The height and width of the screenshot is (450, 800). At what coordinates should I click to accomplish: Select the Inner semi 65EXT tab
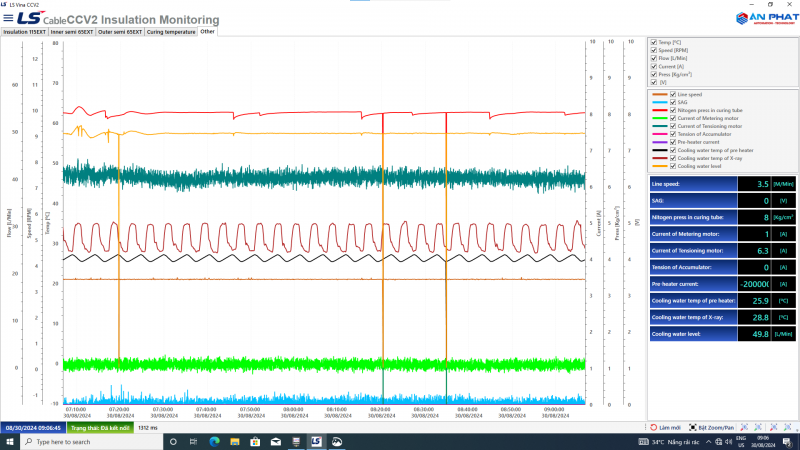pos(71,31)
